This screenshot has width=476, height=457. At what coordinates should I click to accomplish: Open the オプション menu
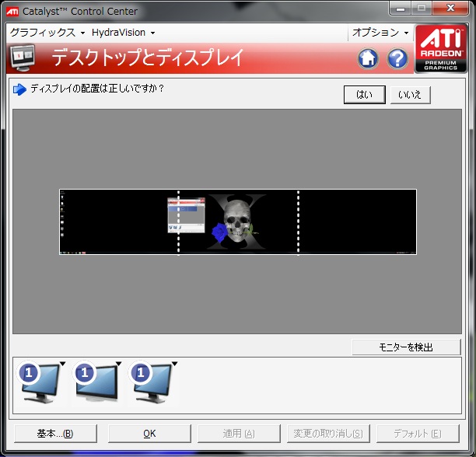pos(380,33)
